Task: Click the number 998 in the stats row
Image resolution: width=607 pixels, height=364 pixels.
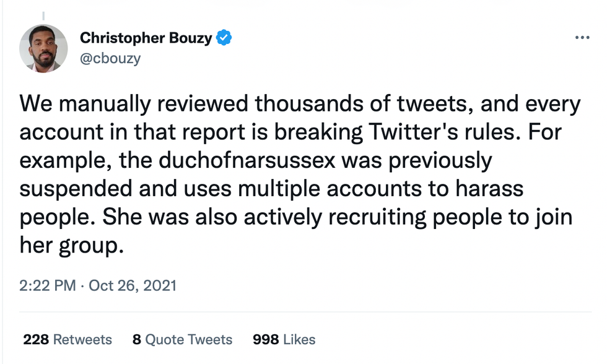Action: (265, 339)
